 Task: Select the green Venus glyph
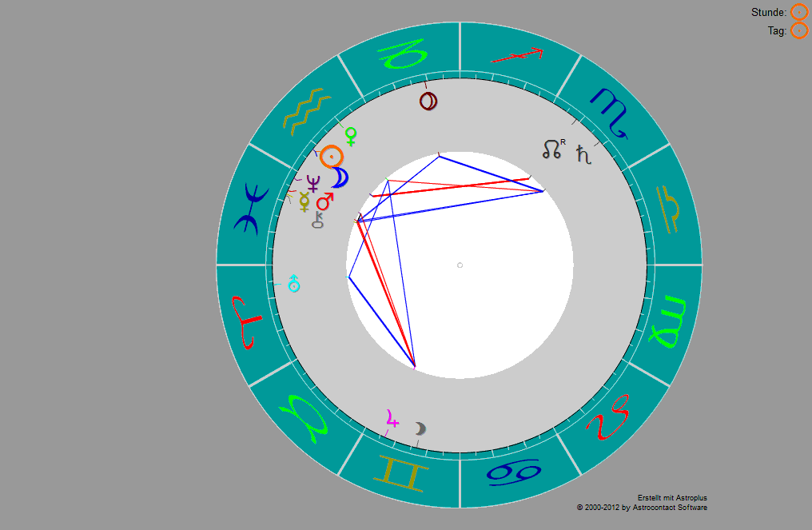(350, 137)
